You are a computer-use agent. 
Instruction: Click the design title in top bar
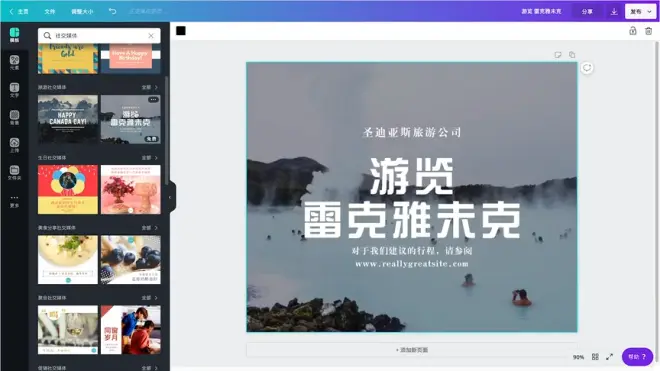pos(541,12)
